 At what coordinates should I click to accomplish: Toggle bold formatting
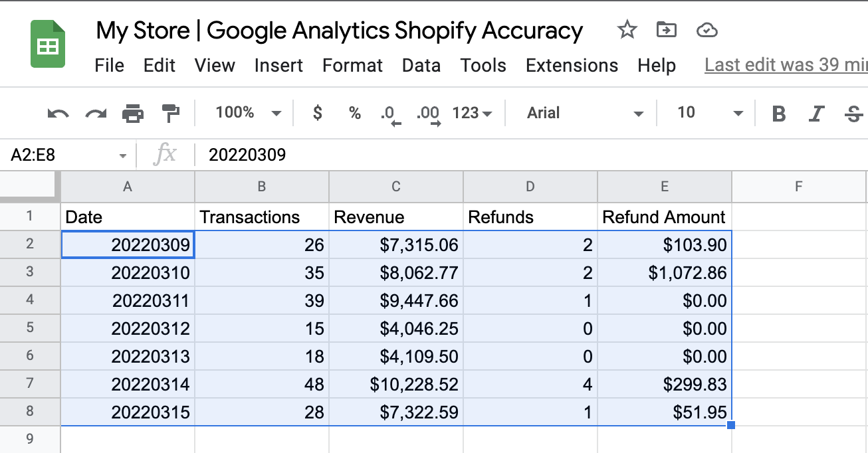[x=779, y=114]
